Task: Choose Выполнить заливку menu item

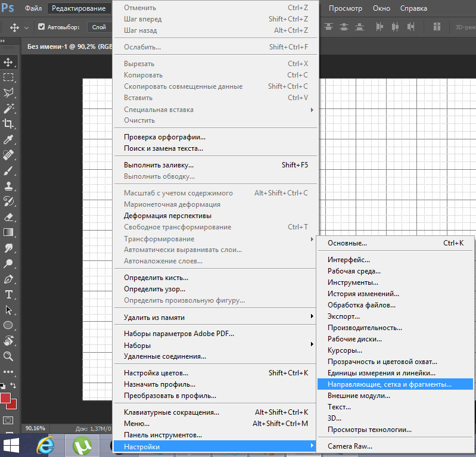Action: point(216,165)
